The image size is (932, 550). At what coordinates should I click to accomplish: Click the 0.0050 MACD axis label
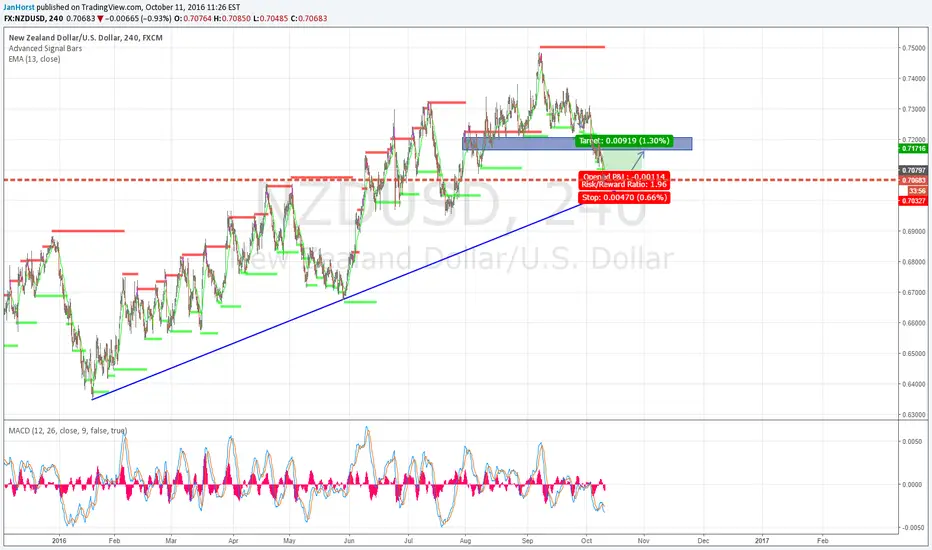coord(912,442)
